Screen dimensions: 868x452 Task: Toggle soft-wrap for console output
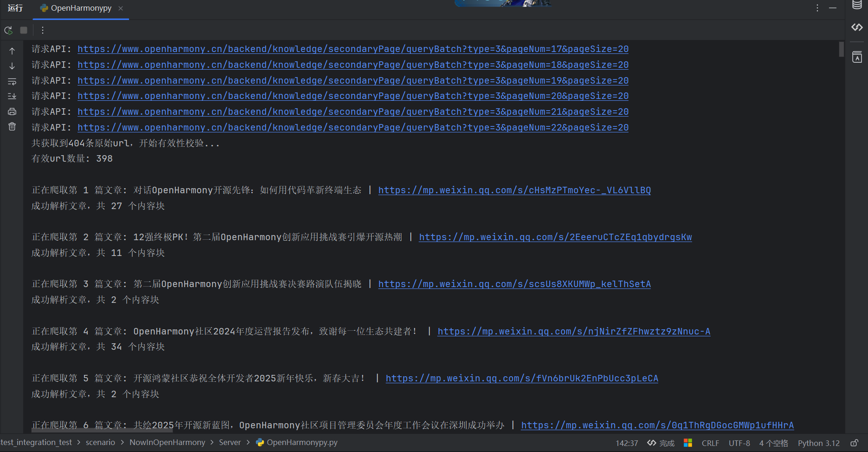[12, 82]
